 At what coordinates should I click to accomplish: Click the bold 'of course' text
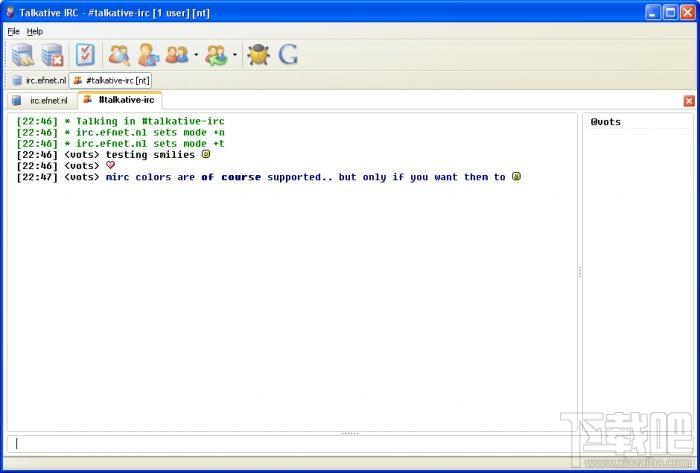click(231, 177)
